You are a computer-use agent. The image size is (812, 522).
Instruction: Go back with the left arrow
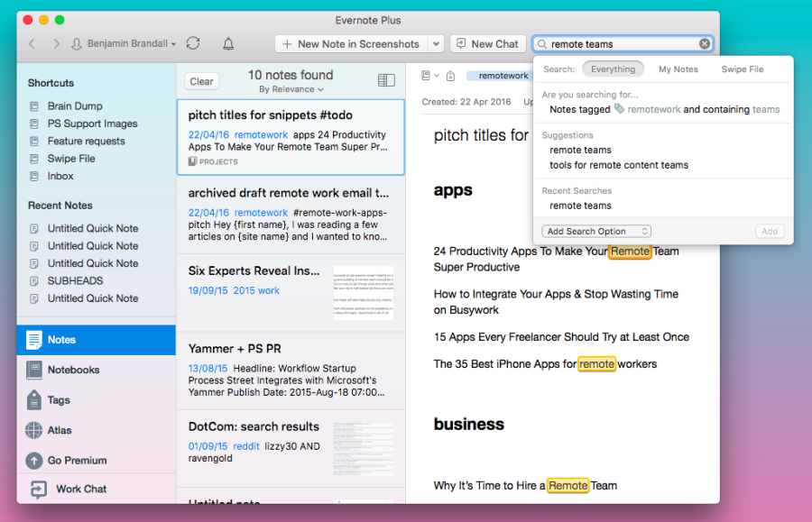tap(32, 44)
